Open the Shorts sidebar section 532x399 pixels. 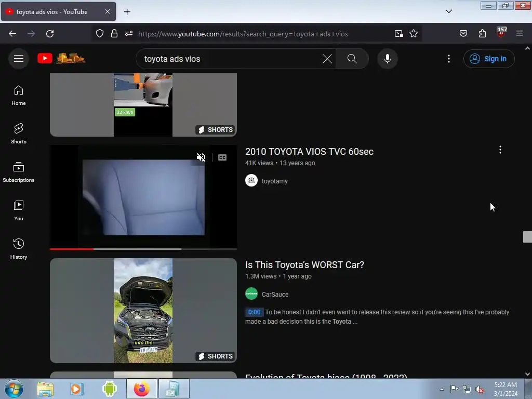(19, 134)
